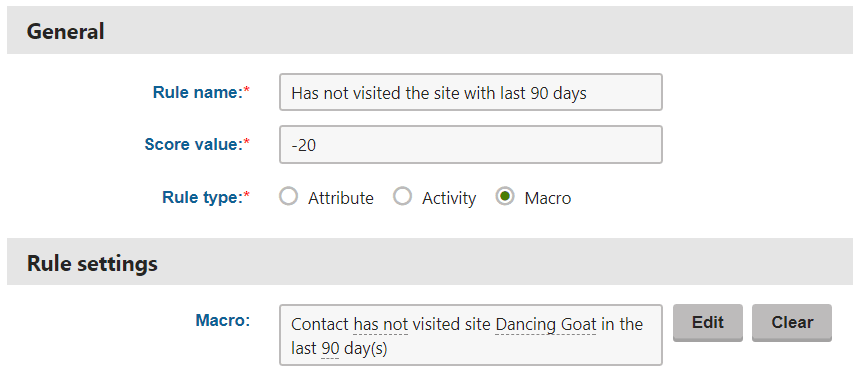Image resolution: width=853 pixels, height=386 pixels.
Task: Click the underlined 'Dancing Goat' site parameter
Action: [x=546, y=325]
